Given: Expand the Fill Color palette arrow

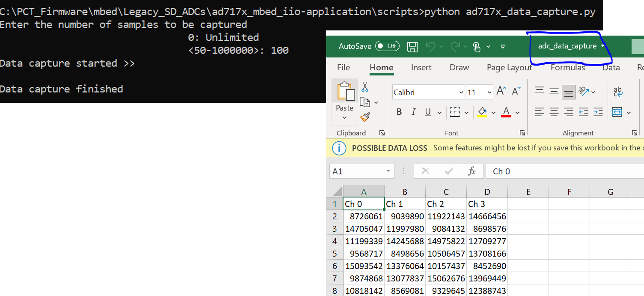Looking at the screenshot, I should 493,113.
